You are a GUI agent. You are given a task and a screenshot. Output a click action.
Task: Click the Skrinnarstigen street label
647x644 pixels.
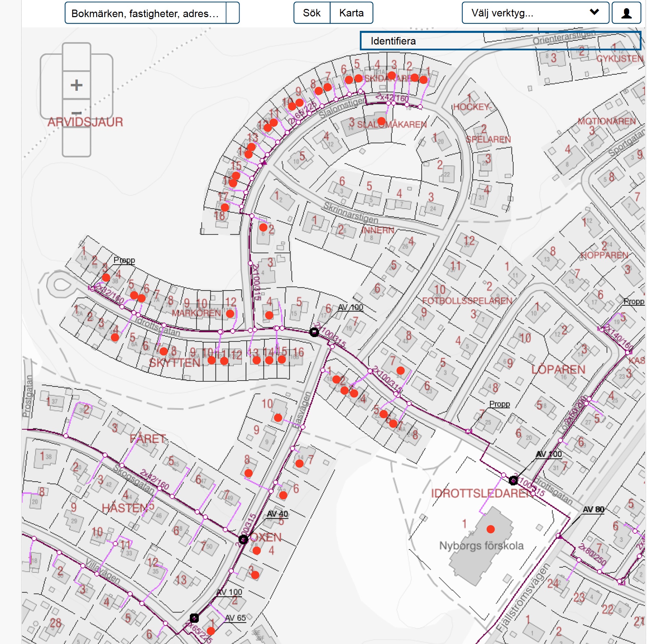click(x=351, y=213)
